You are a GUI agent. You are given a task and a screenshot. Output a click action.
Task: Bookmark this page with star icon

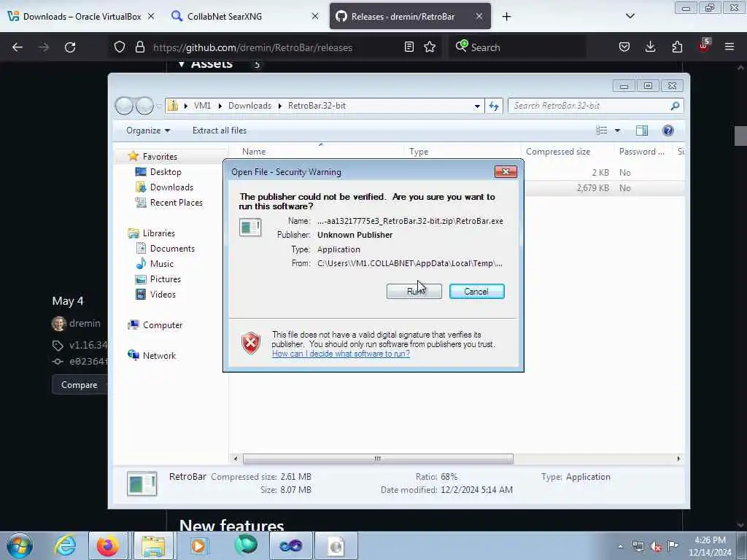430,47
